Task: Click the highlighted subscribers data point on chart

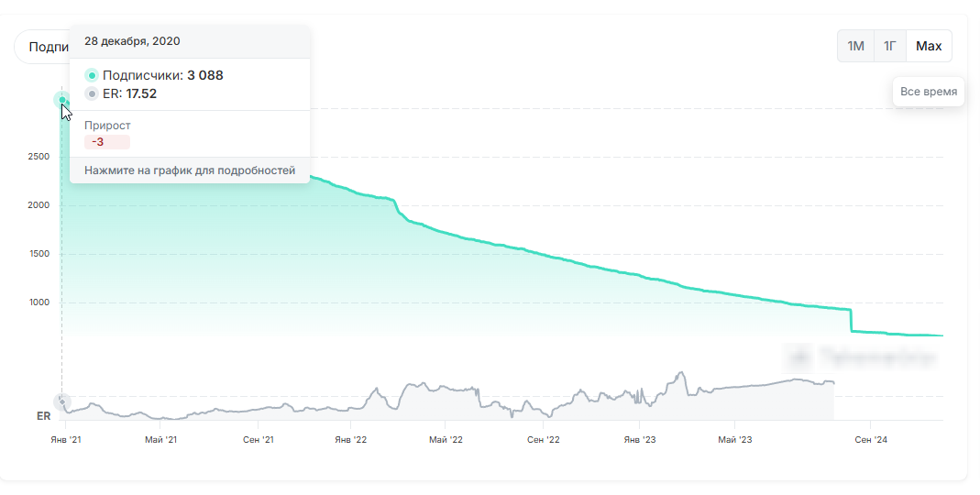Action: point(61,100)
